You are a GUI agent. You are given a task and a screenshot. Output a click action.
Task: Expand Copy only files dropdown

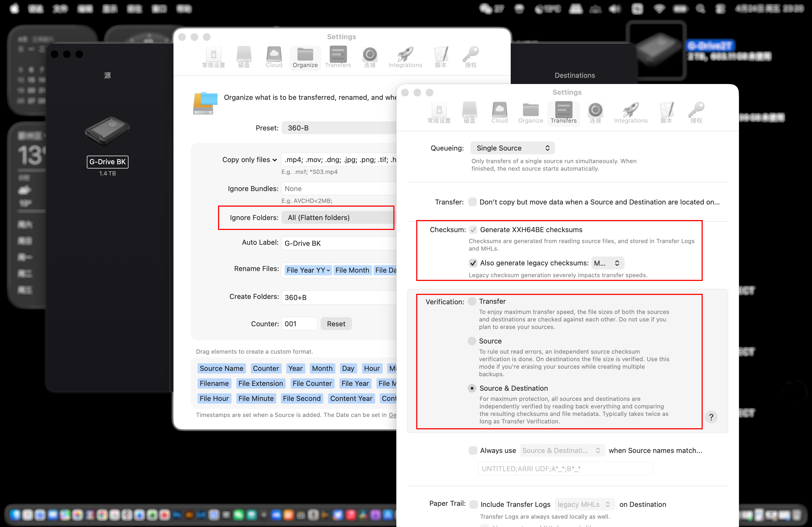249,160
